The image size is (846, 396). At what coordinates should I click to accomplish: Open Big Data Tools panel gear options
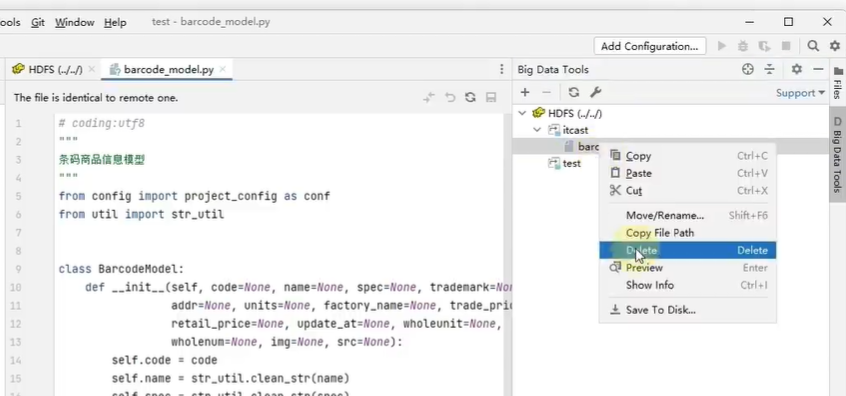(x=796, y=69)
